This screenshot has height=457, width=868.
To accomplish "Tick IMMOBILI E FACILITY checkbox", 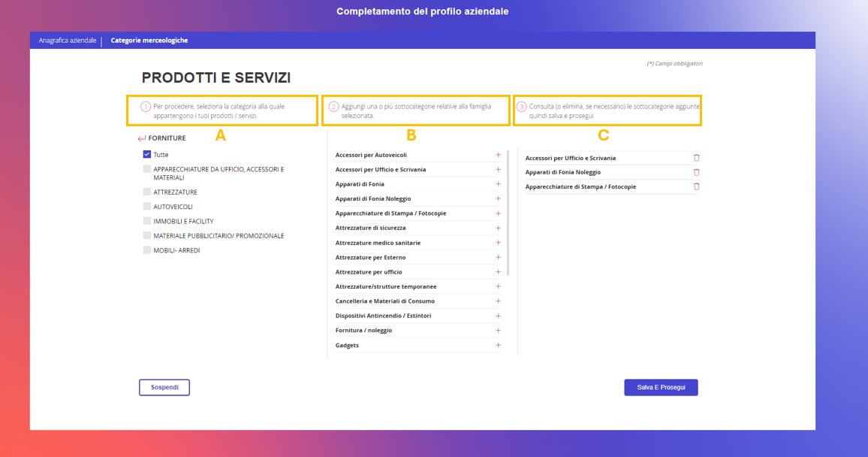I will tap(146, 220).
